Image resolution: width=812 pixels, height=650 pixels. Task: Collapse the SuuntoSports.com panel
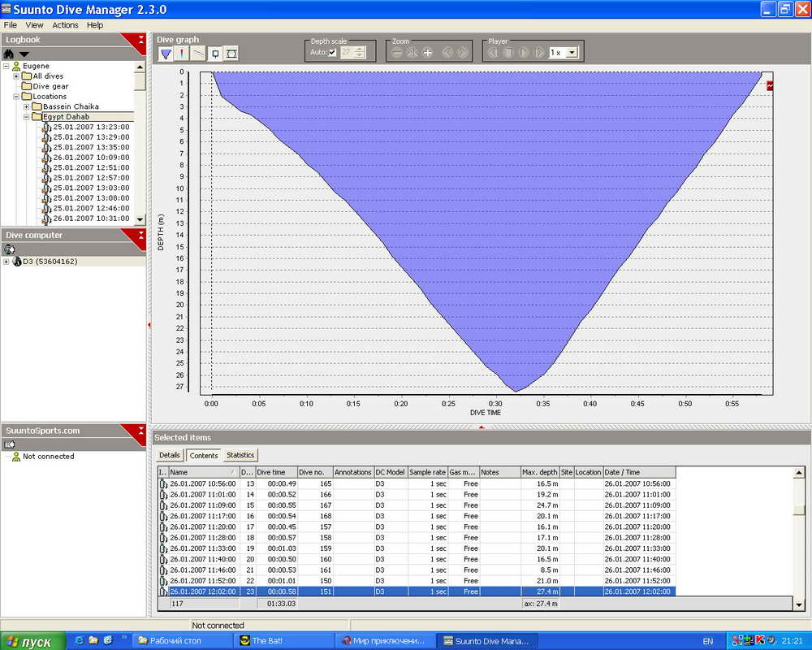[140, 430]
